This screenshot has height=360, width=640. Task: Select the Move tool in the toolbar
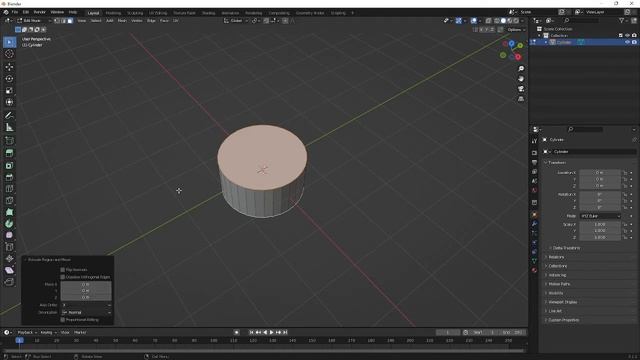9,67
